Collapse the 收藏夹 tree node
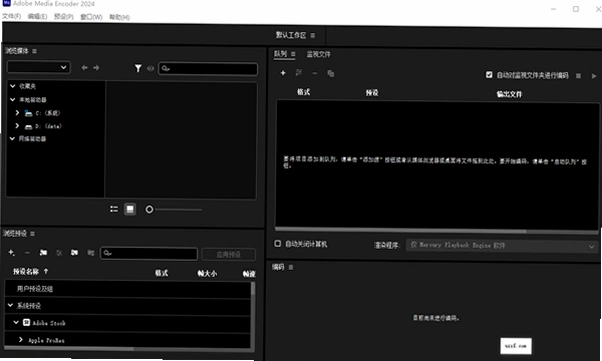The width and height of the screenshot is (602, 361). [13, 86]
